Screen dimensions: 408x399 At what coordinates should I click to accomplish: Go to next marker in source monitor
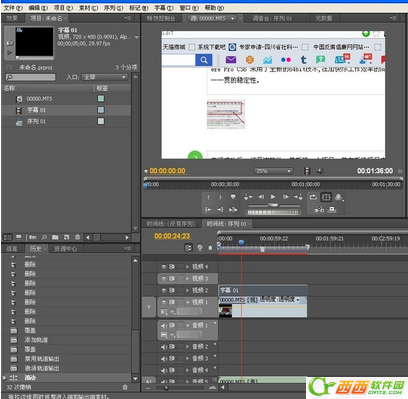point(298,197)
